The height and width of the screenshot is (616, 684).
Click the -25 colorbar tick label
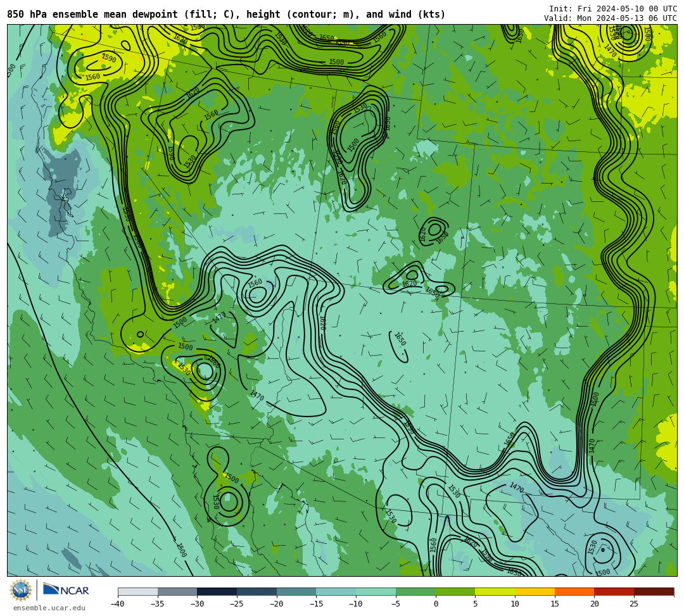pos(236,604)
